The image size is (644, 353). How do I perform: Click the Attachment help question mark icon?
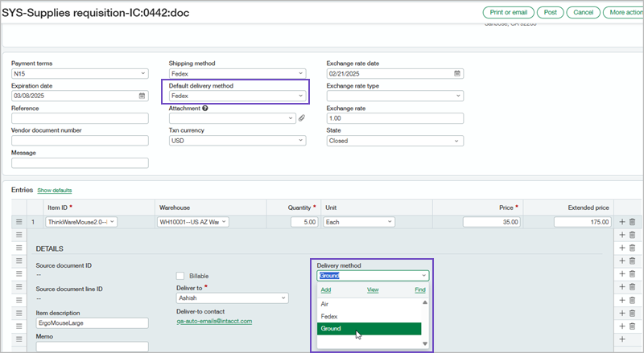click(x=205, y=108)
